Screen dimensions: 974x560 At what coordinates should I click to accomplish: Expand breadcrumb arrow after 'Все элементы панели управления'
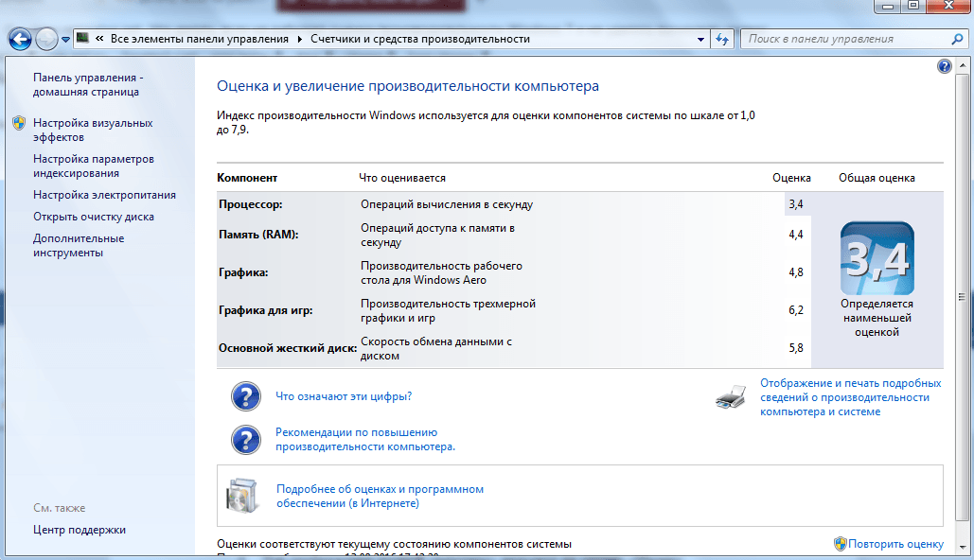(300, 40)
